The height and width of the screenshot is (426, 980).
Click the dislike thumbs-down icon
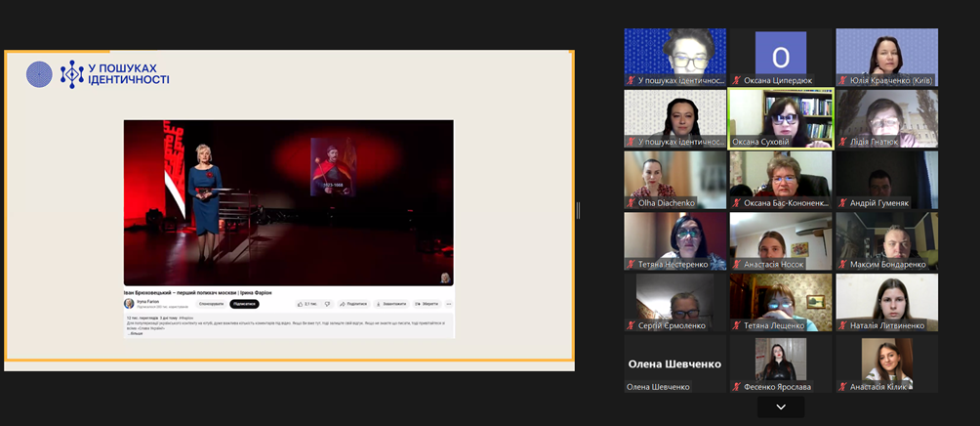coord(327,304)
